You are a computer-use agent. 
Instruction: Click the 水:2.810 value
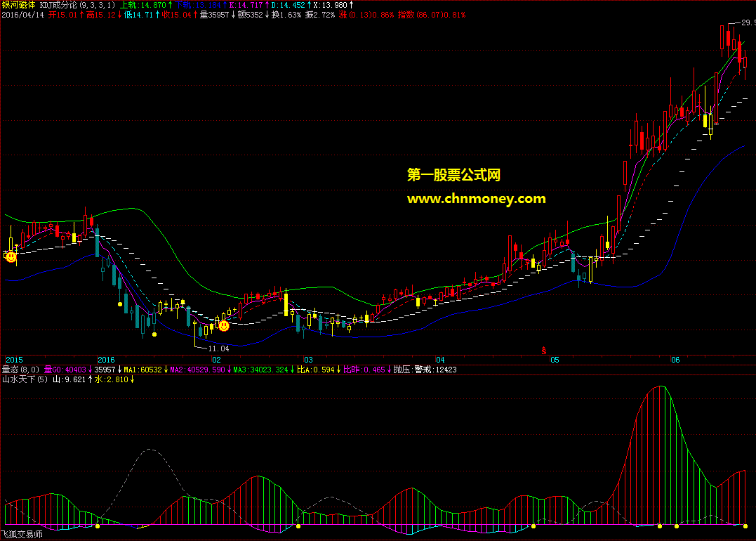point(112,380)
